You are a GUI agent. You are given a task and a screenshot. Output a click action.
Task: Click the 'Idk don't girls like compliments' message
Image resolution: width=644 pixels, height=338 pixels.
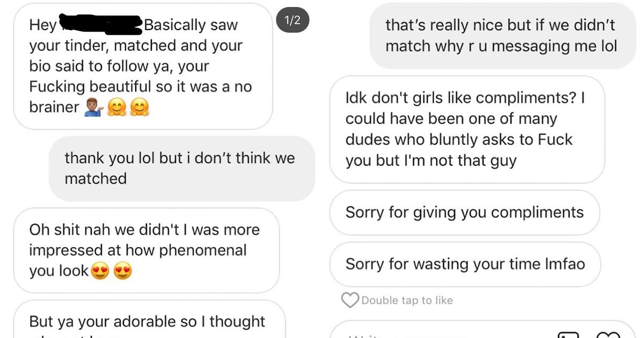466,129
